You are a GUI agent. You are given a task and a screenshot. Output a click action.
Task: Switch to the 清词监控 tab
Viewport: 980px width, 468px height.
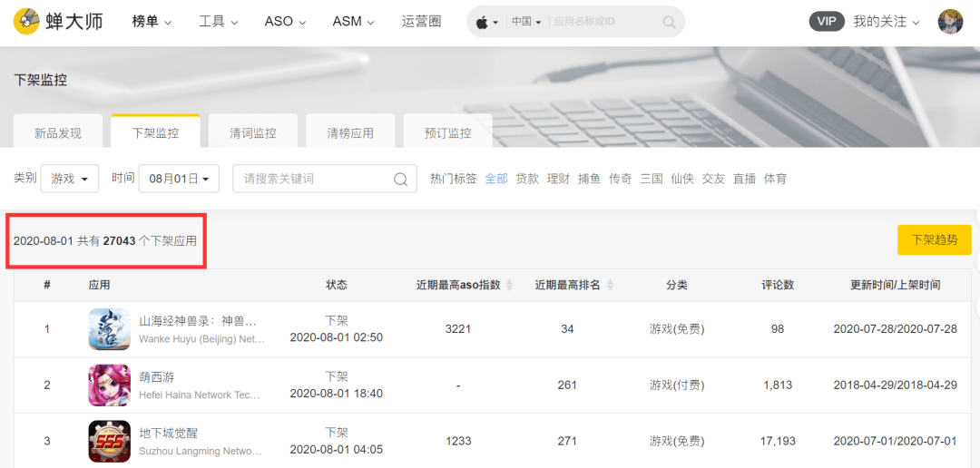pyautogui.click(x=252, y=132)
